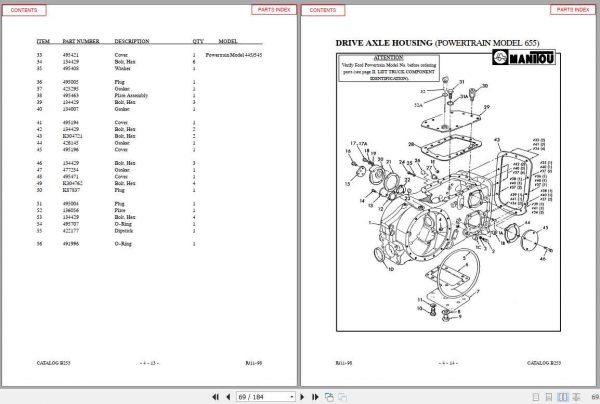Go to previous page arrow
This screenshot has height=404, width=600.
pos(228,397)
